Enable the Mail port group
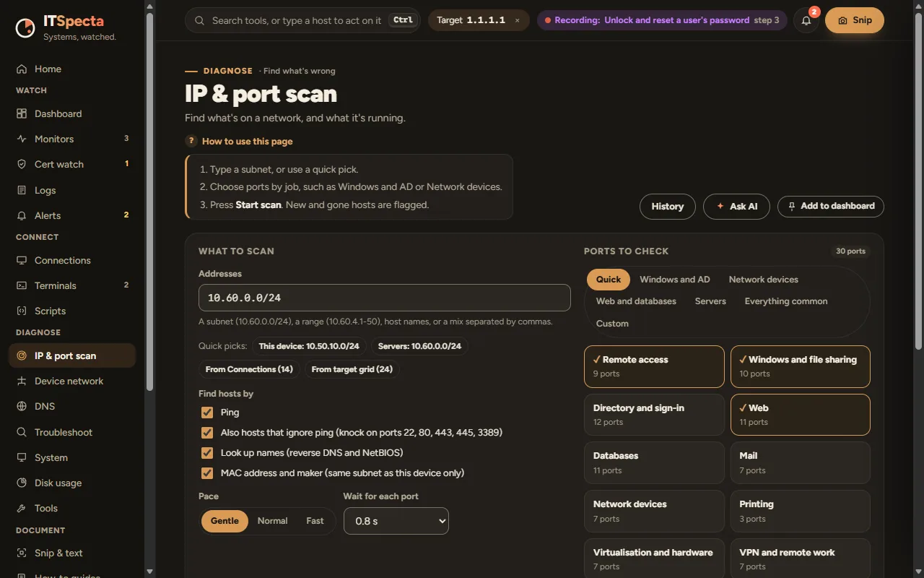Image resolution: width=924 pixels, height=578 pixels. tap(800, 462)
